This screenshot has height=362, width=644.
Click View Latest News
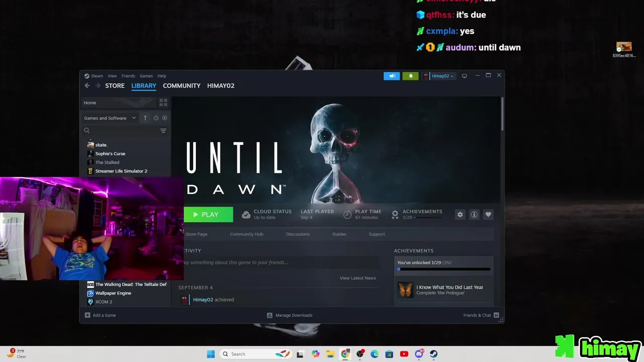pyautogui.click(x=358, y=278)
